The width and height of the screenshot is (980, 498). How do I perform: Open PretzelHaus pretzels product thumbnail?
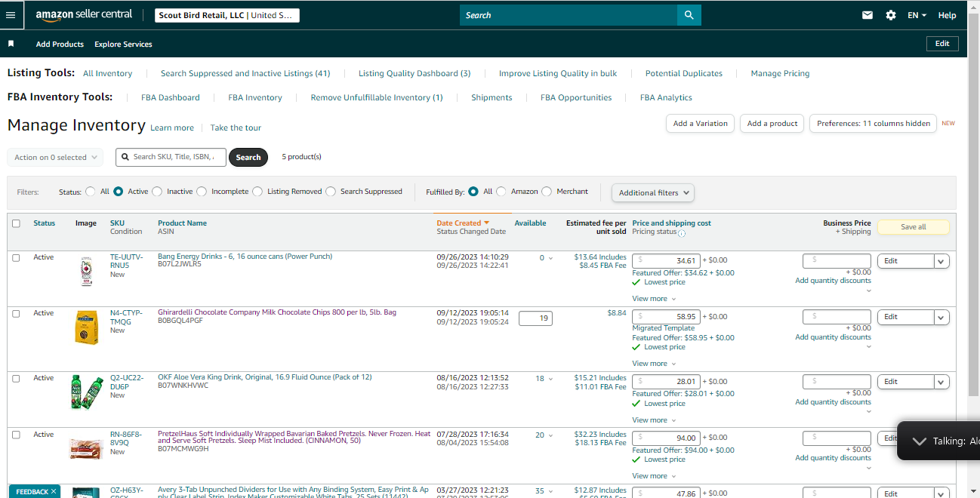(x=86, y=449)
